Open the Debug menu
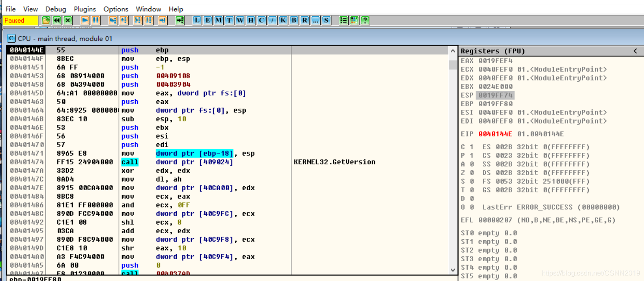Screen dimensions: 644x281 [56, 9]
